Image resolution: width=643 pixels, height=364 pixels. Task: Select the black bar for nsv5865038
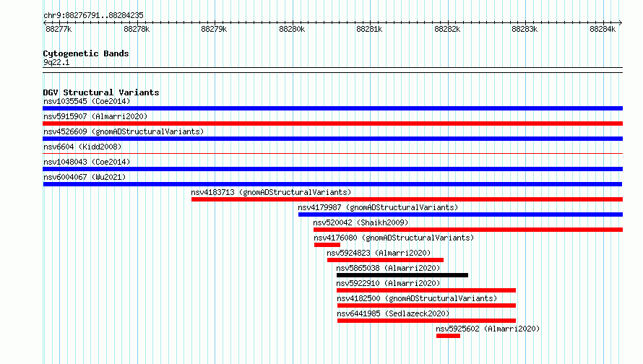pos(402,275)
